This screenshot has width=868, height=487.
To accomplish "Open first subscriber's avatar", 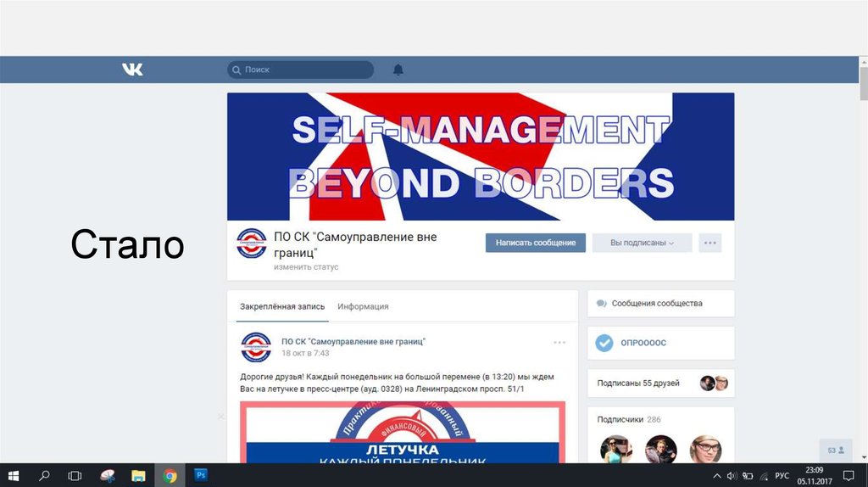I will pyautogui.click(x=616, y=450).
